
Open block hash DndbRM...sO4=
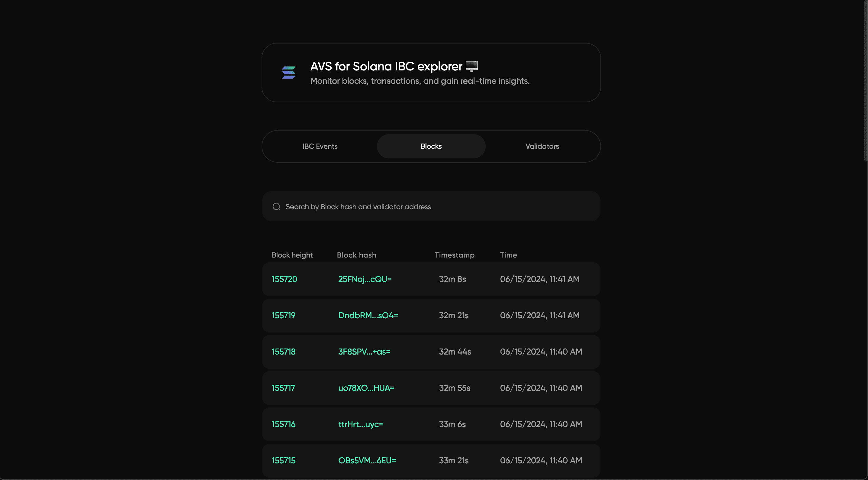pos(368,315)
